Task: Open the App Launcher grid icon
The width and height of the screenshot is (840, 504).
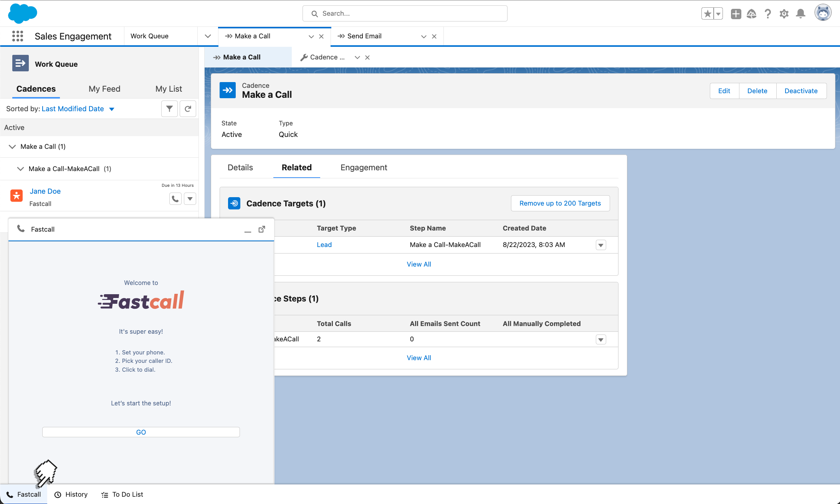Action: (x=18, y=36)
